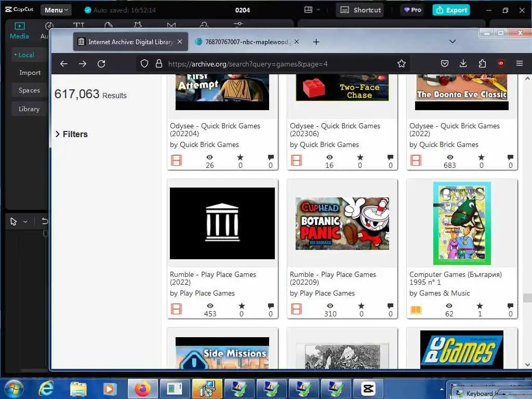Open Odysee Quick Brick Games (202306) link
The height and width of the screenshot is (399, 532).
(x=335, y=129)
